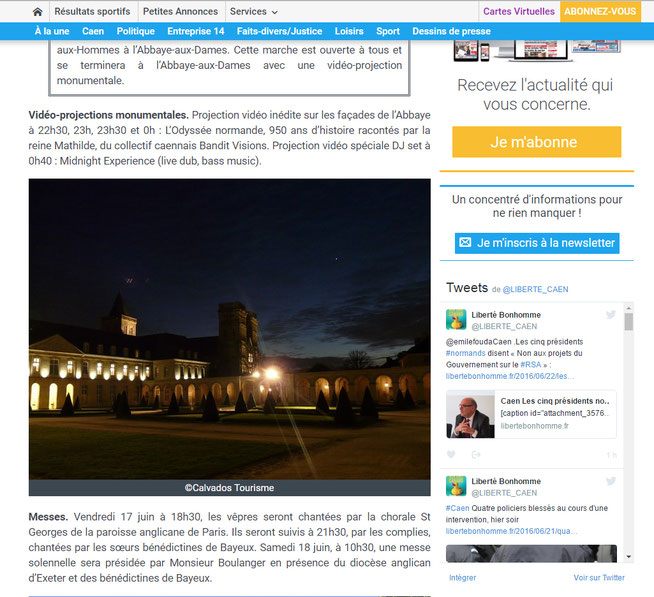Open the Abbaye night photo
The width and height of the screenshot is (654, 597).
229,330
